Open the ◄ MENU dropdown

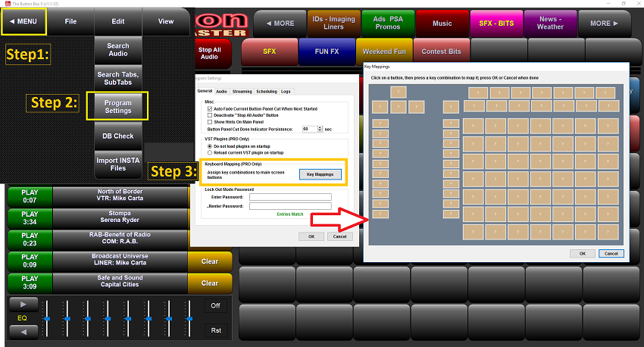(23, 22)
